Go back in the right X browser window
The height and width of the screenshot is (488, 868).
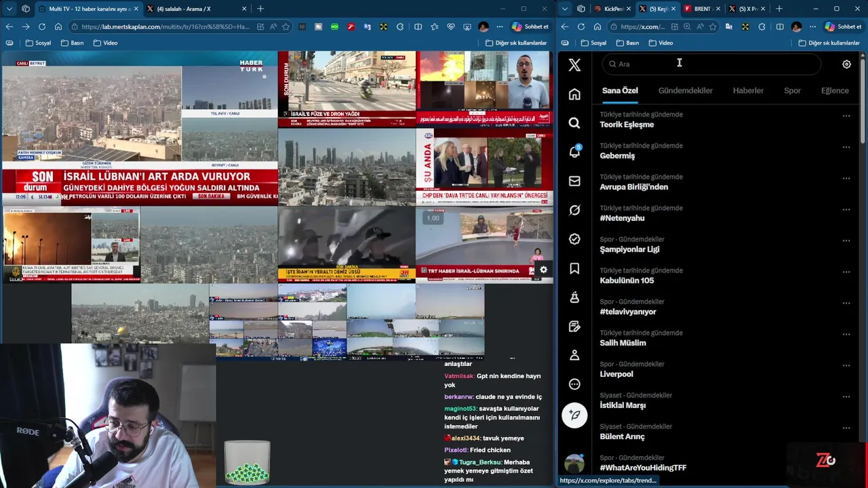tap(565, 26)
